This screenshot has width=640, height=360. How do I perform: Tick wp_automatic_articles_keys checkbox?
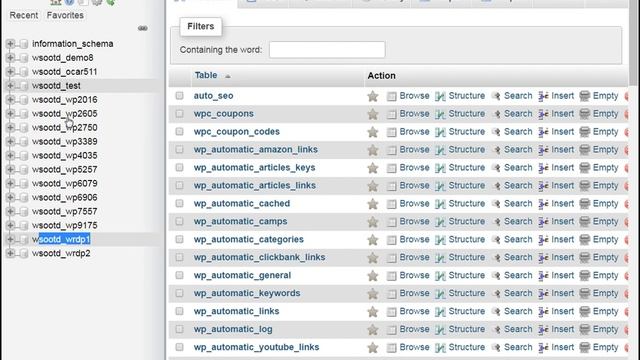(x=179, y=167)
